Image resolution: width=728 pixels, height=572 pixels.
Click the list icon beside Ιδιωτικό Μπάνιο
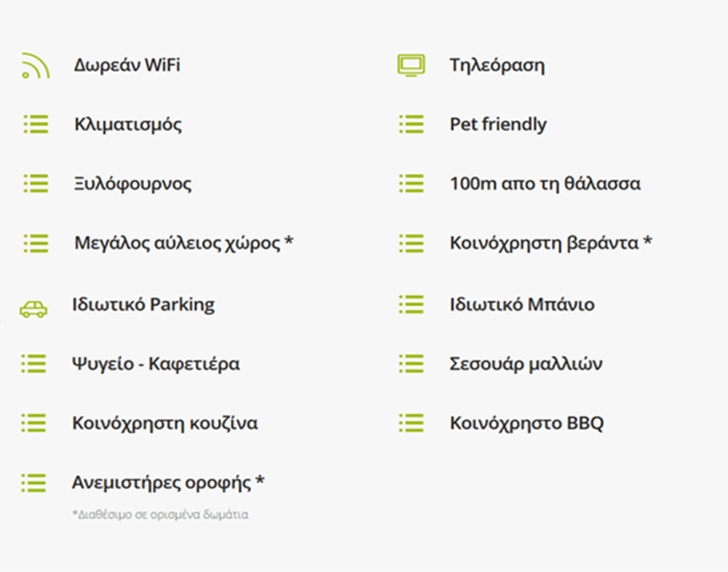[x=411, y=304]
